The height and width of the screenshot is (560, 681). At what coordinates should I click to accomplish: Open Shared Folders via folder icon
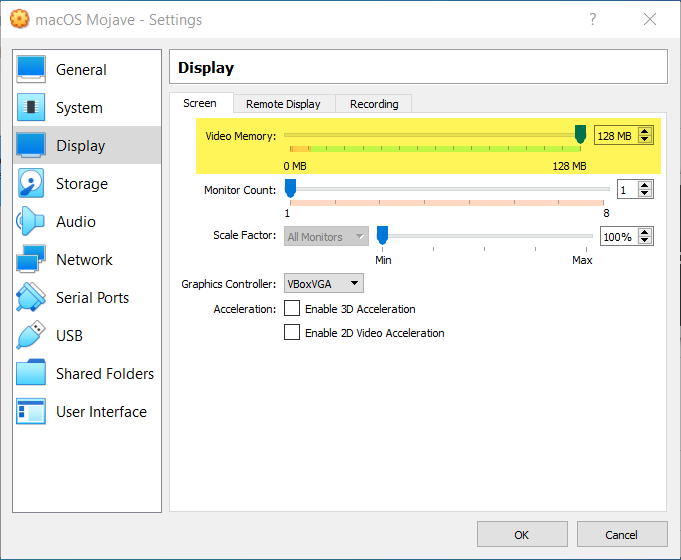(x=30, y=373)
